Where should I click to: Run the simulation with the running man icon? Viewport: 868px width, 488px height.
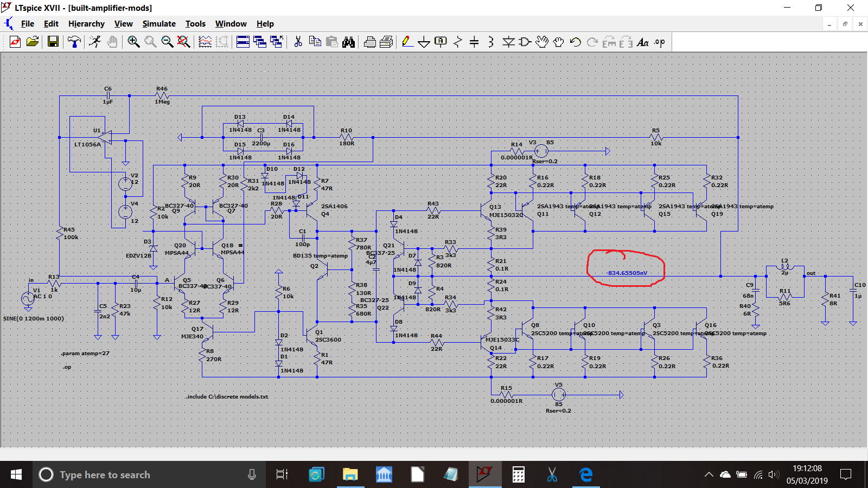coord(95,42)
